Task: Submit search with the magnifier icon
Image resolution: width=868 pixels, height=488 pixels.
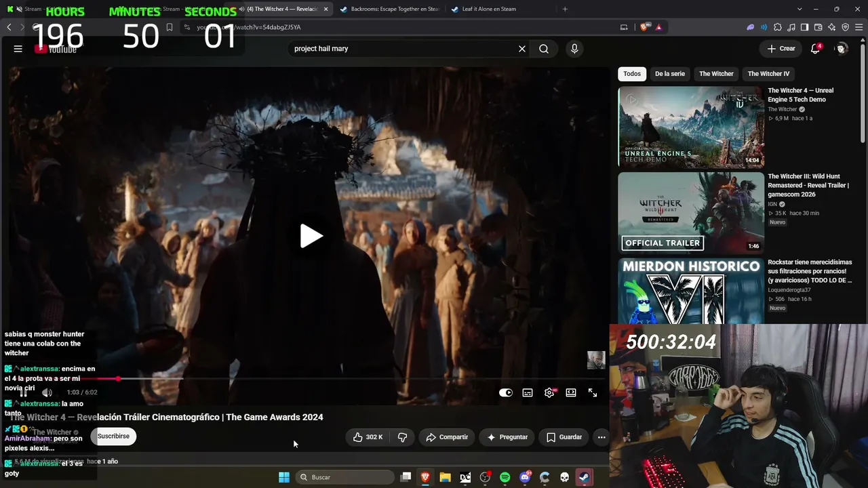Action: (544, 49)
